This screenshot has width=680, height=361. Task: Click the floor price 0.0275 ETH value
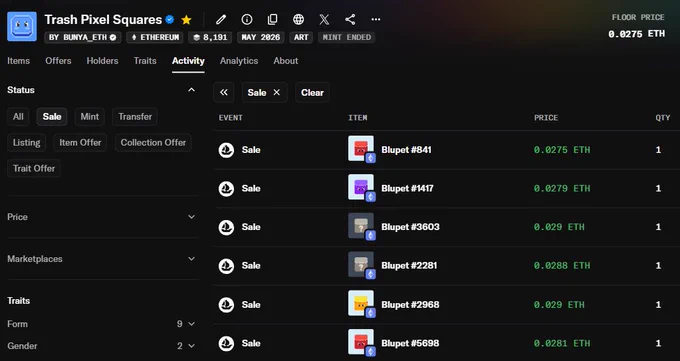pyautogui.click(x=636, y=34)
